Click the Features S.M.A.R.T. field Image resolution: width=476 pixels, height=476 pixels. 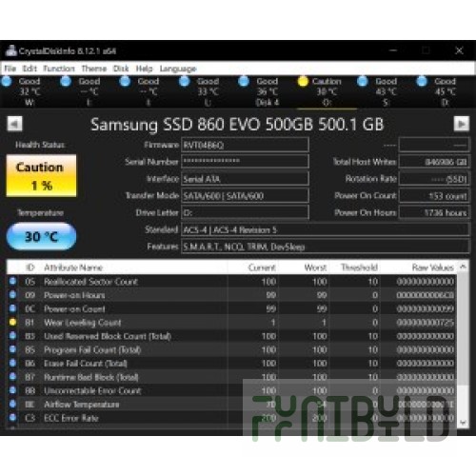point(325,247)
